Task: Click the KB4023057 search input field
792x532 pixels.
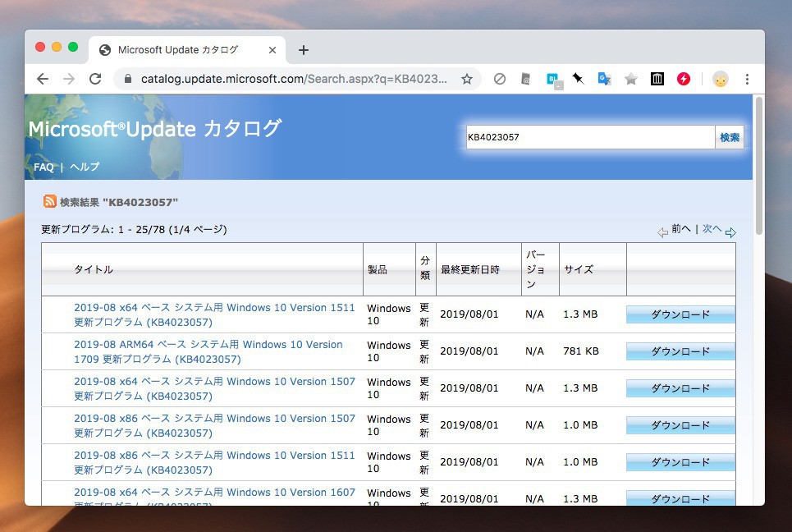Action: click(590, 137)
